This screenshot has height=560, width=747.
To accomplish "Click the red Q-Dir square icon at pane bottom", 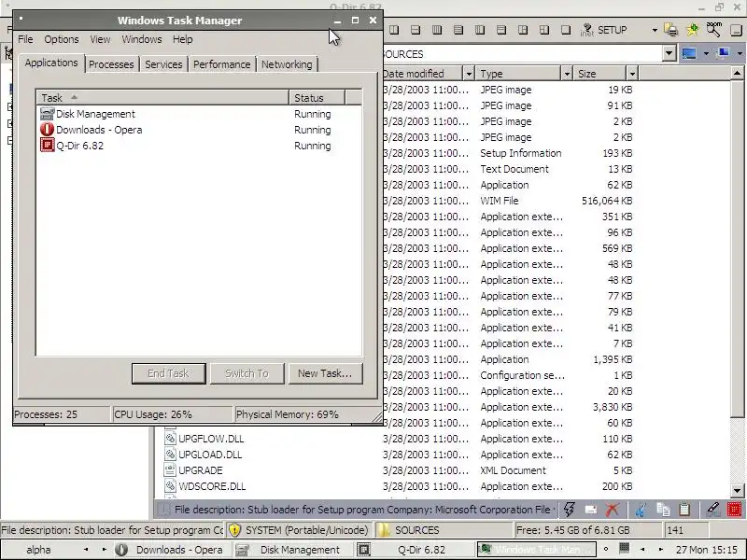I will (x=734, y=509).
